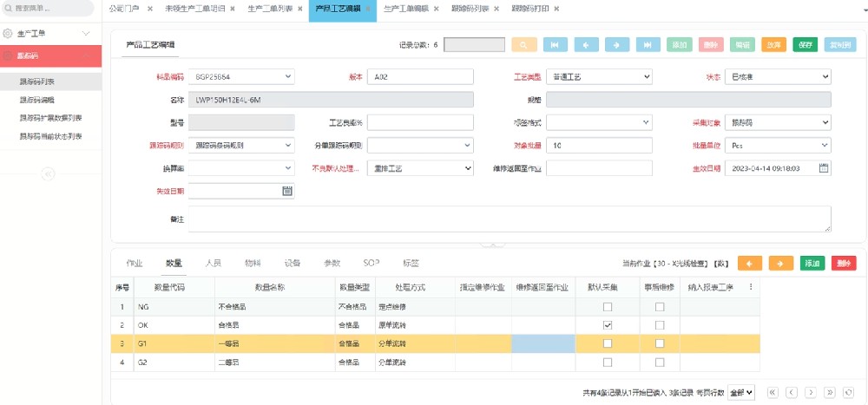Click the 版本 field containing A02
Screen dimensions: 868x405
[420, 77]
